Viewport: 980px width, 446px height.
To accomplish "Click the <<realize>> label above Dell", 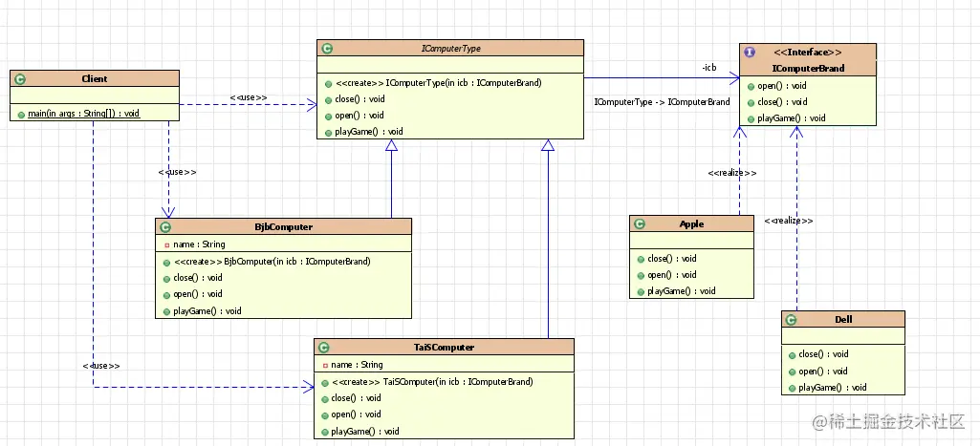I will (789, 222).
